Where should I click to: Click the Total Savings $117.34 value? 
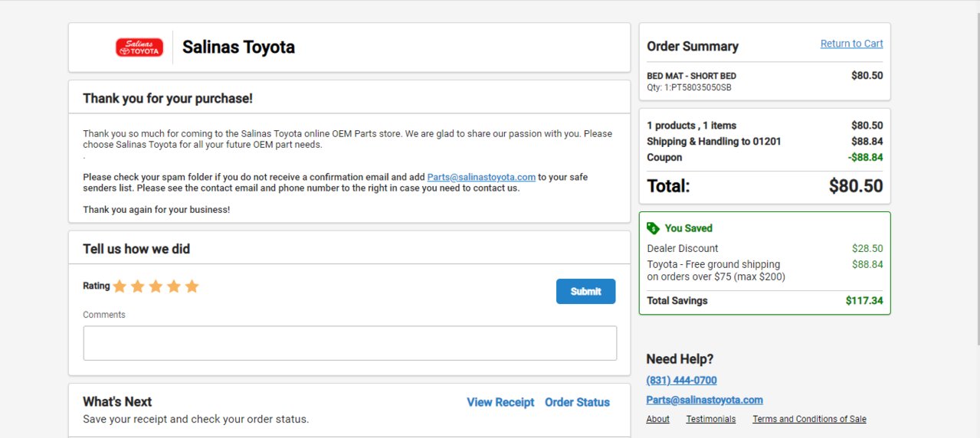864,301
